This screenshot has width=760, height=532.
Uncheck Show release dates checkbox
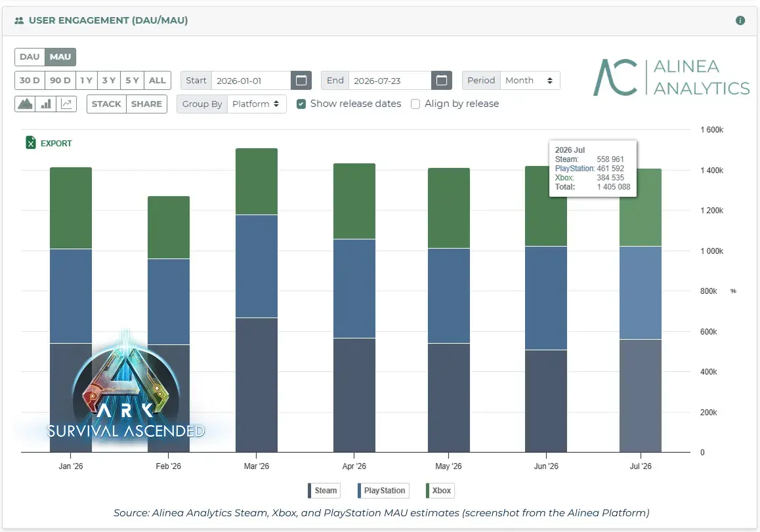pyautogui.click(x=301, y=104)
